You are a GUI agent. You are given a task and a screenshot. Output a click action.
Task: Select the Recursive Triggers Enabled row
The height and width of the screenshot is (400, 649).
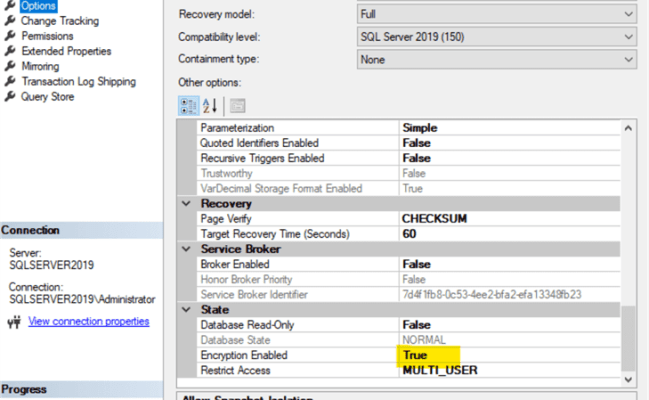[x=409, y=158]
